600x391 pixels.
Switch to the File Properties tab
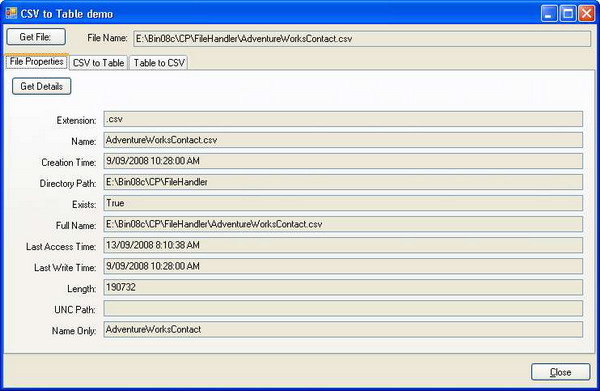tap(36, 62)
